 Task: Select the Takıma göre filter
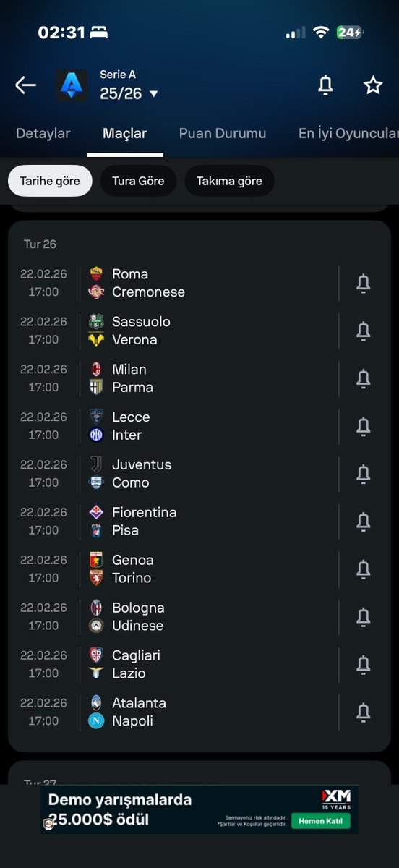click(229, 181)
